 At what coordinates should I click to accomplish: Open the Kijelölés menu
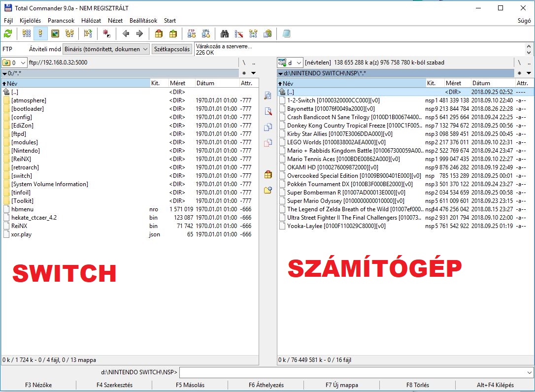coord(31,21)
